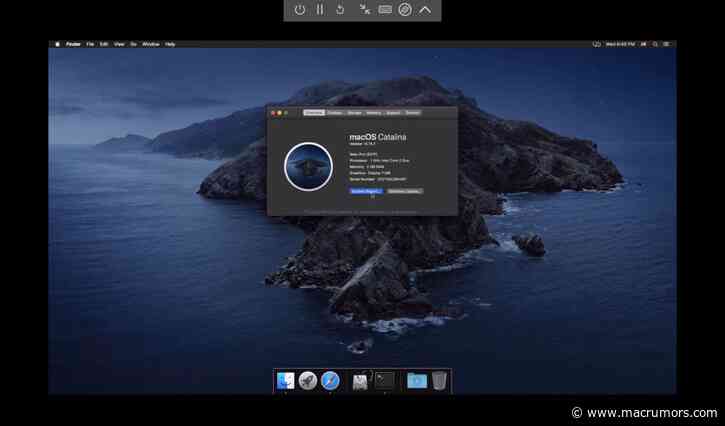Click the Software Update button
Image resolution: width=725 pixels, height=426 pixels.
point(405,191)
